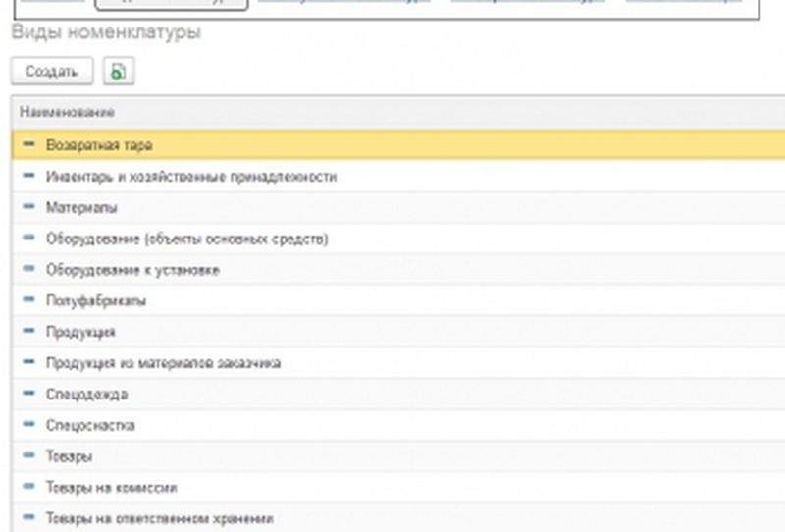Click the icon left of Оборудование к установке
The image size is (785, 532).
point(28,269)
